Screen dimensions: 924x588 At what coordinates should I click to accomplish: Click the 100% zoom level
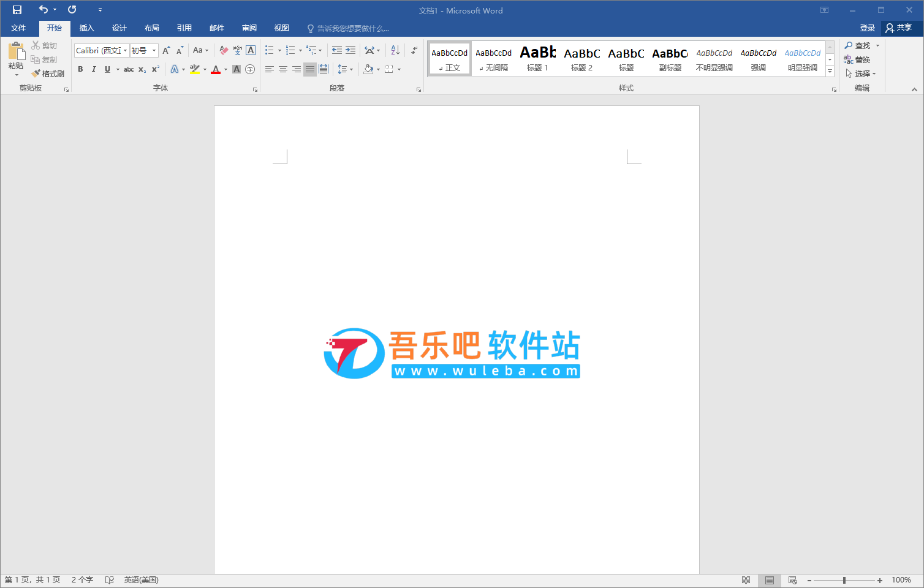point(901,580)
